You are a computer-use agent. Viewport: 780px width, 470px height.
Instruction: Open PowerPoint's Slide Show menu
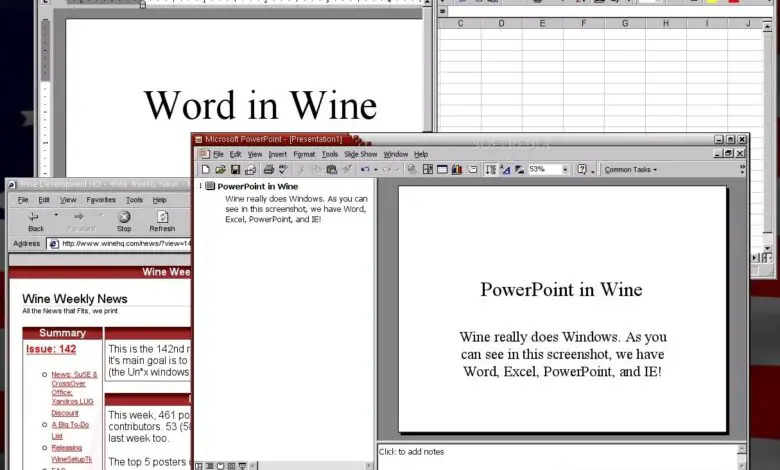(x=361, y=154)
